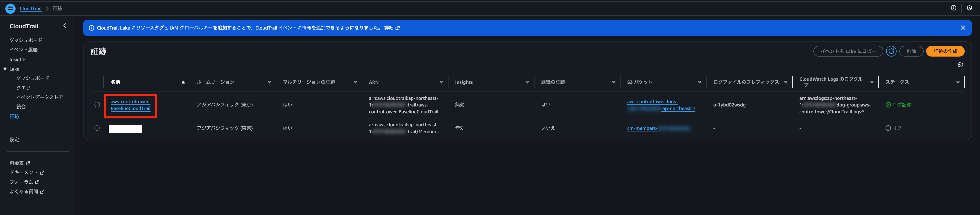Click the info icon in top bar
980x215 pixels.
[953, 8]
